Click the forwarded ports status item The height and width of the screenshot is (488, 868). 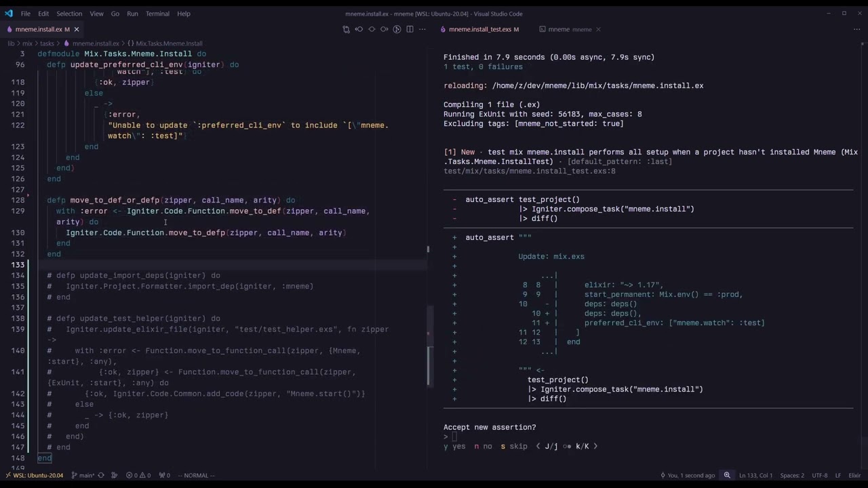click(x=164, y=475)
